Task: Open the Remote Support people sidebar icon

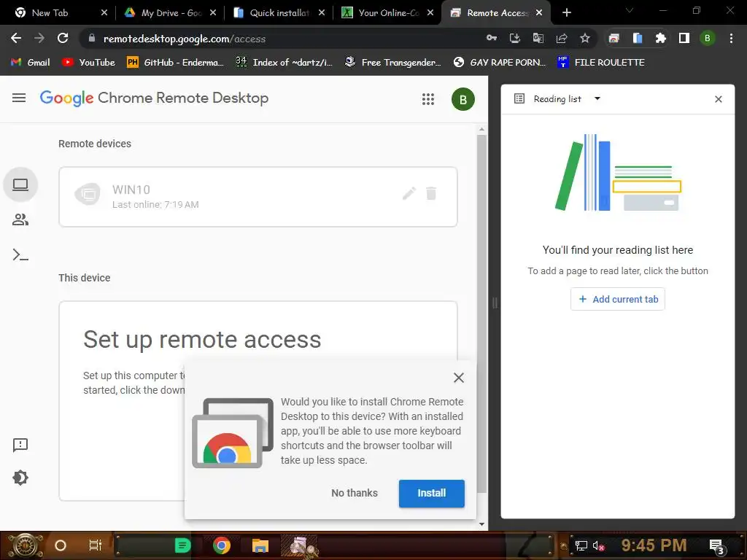Action: [20, 220]
